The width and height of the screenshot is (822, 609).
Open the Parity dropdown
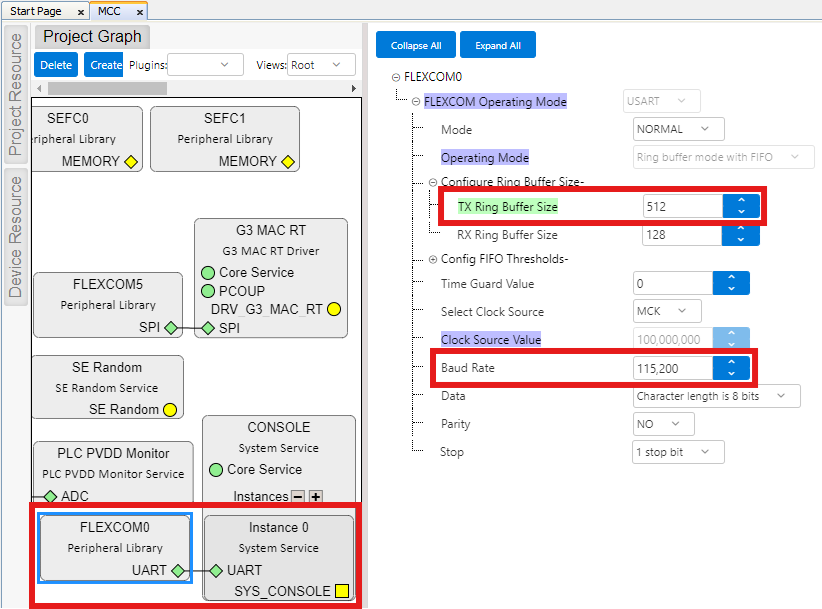tap(664, 424)
